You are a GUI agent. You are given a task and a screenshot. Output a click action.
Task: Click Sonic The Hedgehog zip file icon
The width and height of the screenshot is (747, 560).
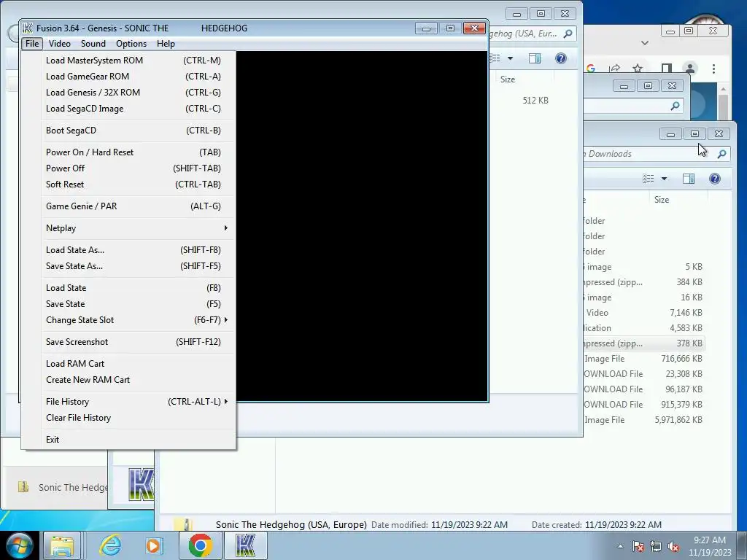(x=23, y=486)
